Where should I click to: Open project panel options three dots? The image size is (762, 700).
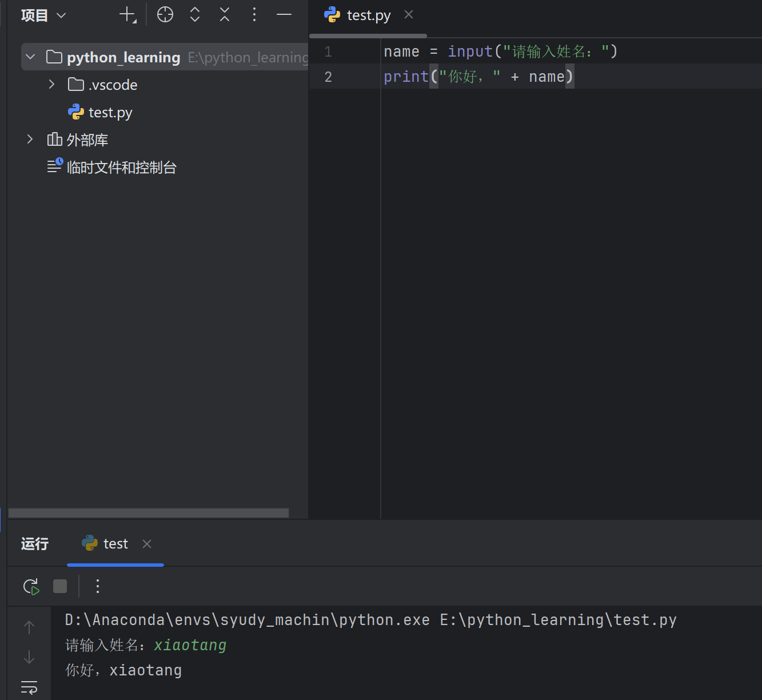pos(254,15)
